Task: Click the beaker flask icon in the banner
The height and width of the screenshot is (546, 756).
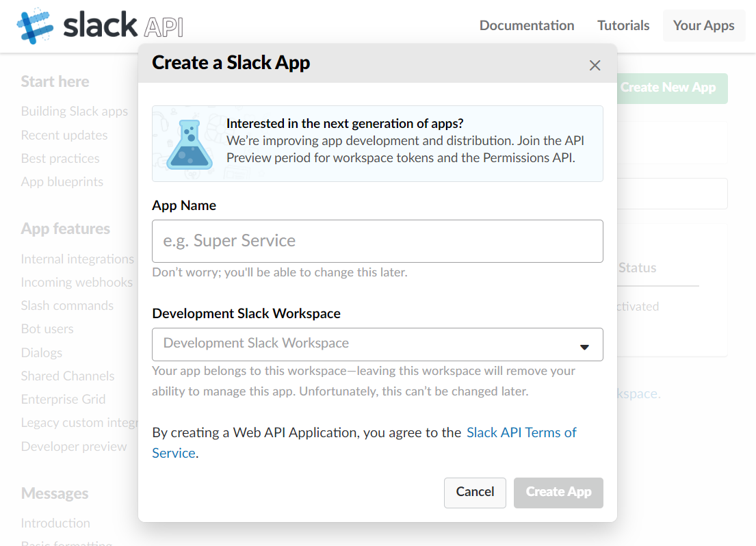Action: coord(190,144)
